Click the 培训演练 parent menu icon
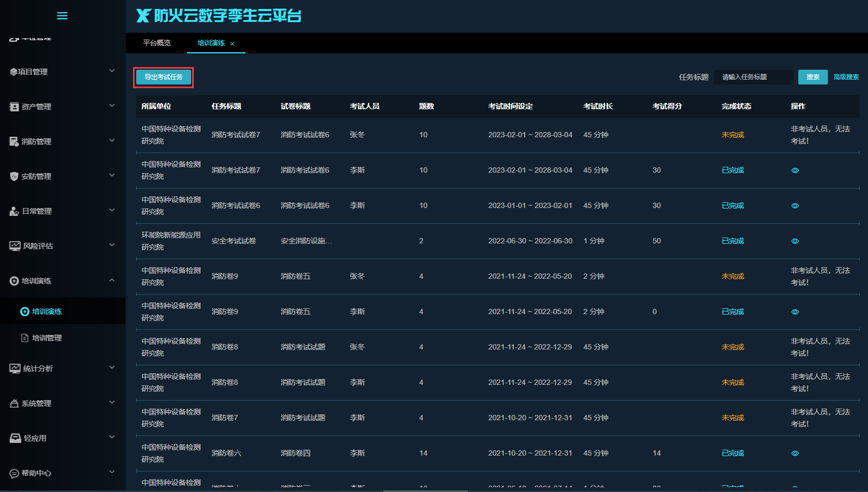Screen dimensions: 868x492 pos(14,281)
